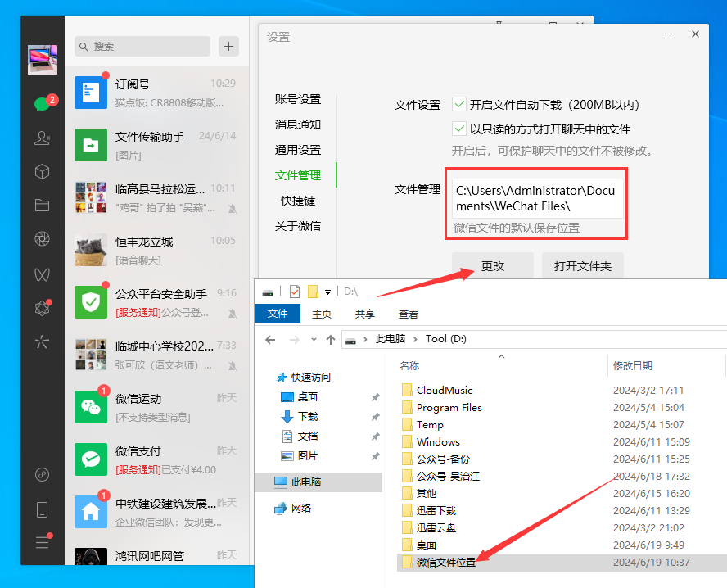Expand the 此电脑 breadcrumb chevron in address bar
Screen dimensions: 727x588
click(416, 339)
